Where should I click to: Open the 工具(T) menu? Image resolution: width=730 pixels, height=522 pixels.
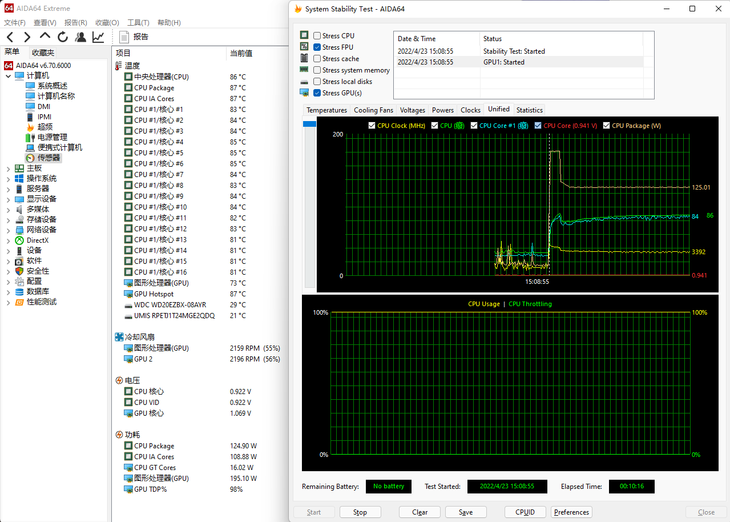[138, 22]
